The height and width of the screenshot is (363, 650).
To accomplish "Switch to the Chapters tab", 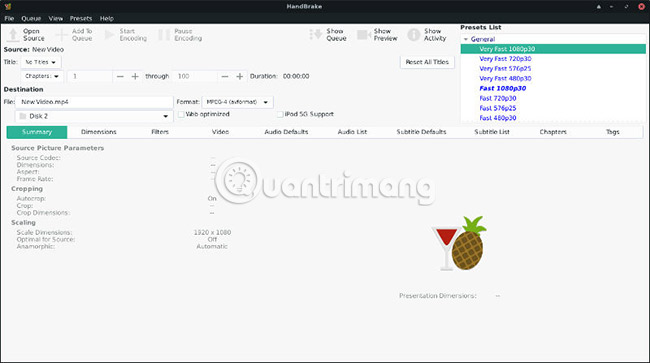I will 553,132.
